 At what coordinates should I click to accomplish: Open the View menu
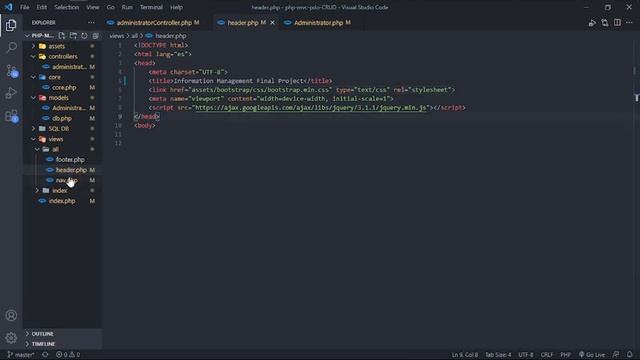tap(92, 7)
